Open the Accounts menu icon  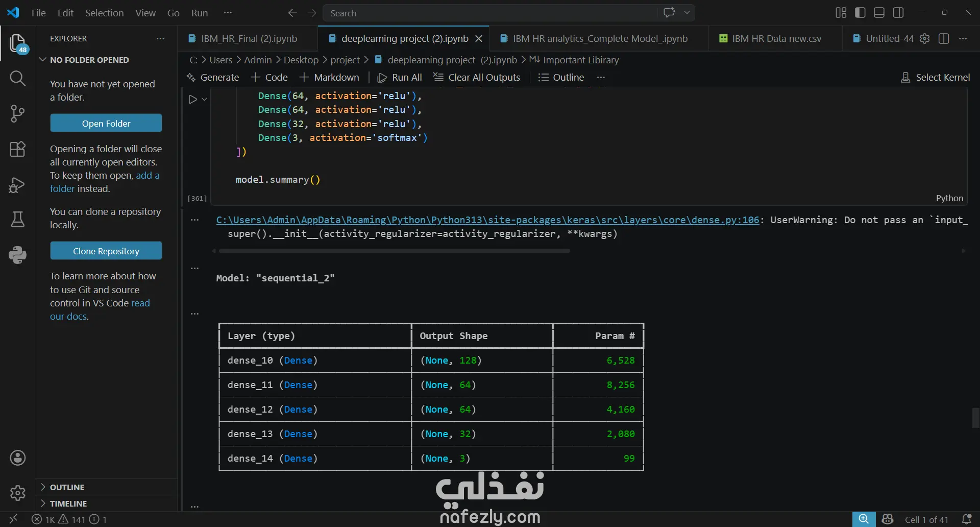pos(18,458)
